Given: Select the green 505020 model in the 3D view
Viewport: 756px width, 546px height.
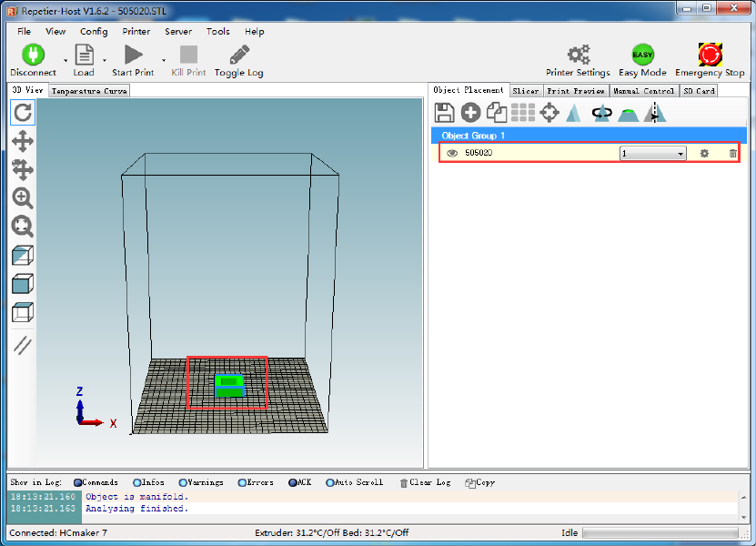Looking at the screenshot, I should click(229, 386).
